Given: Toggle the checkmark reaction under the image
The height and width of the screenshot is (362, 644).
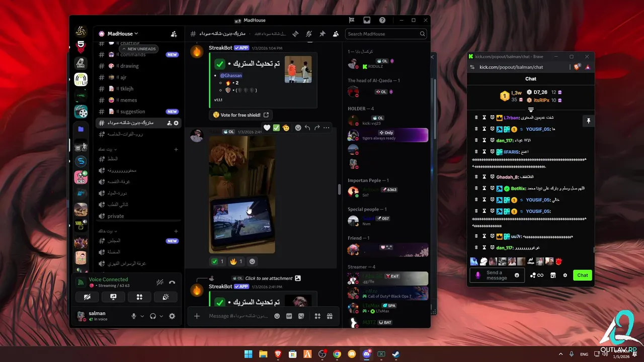Looking at the screenshot, I should pyautogui.click(x=217, y=261).
